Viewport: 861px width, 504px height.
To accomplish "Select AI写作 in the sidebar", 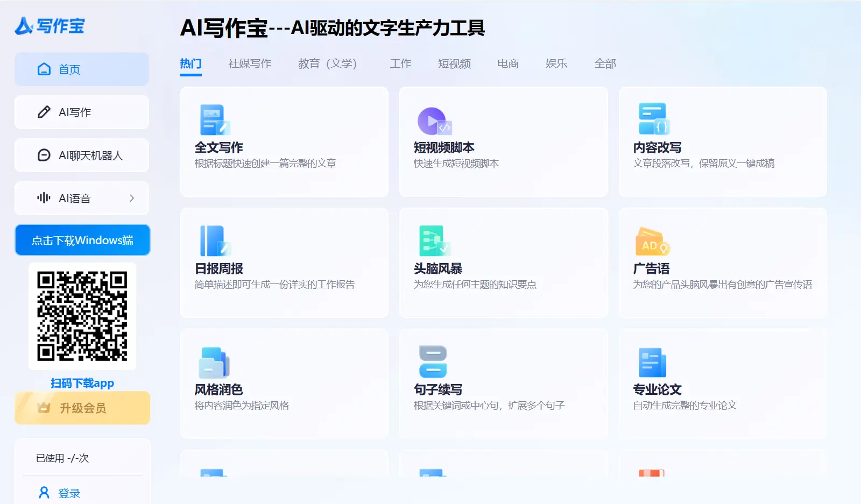I will [x=81, y=112].
